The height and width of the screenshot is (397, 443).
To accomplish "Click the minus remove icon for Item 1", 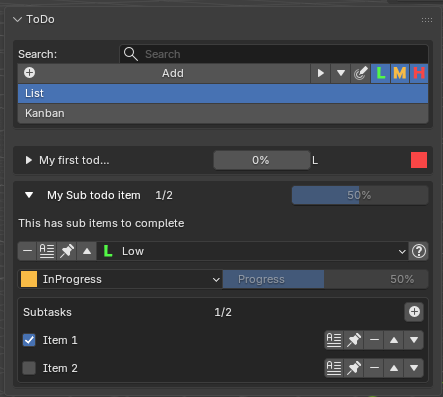I will 374,340.
